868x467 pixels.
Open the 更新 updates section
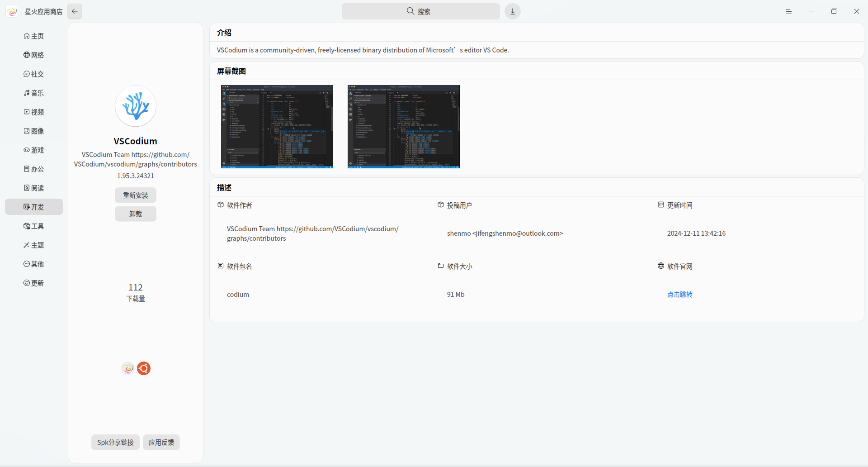[x=34, y=283]
